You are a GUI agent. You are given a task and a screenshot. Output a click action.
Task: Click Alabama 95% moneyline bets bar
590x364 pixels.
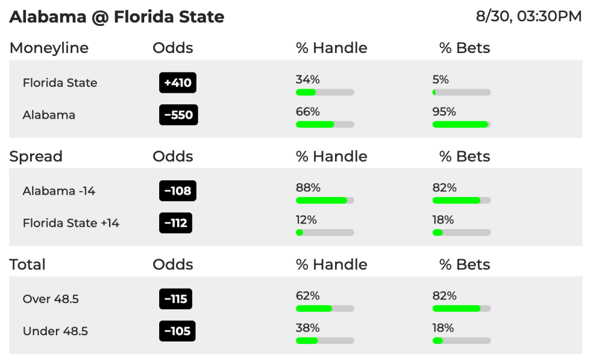pos(462,124)
